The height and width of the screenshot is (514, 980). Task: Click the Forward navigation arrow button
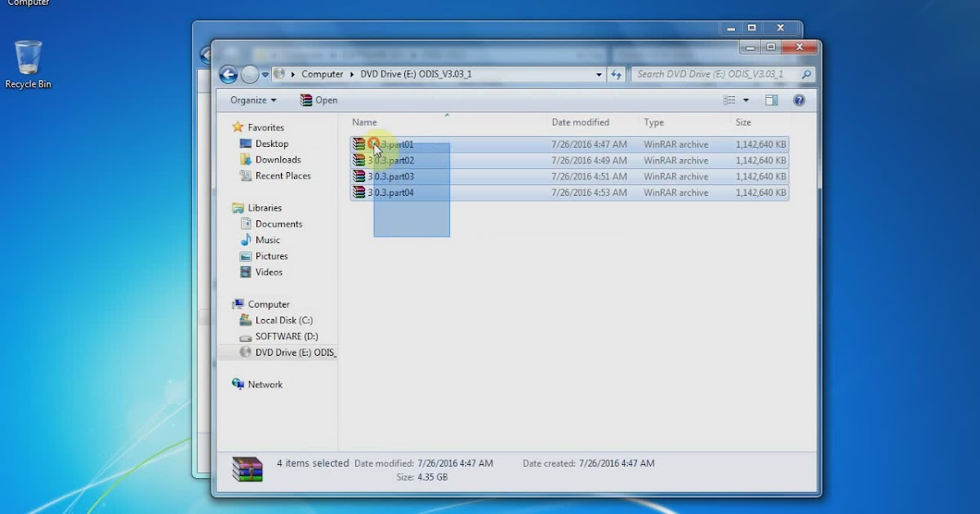250,74
